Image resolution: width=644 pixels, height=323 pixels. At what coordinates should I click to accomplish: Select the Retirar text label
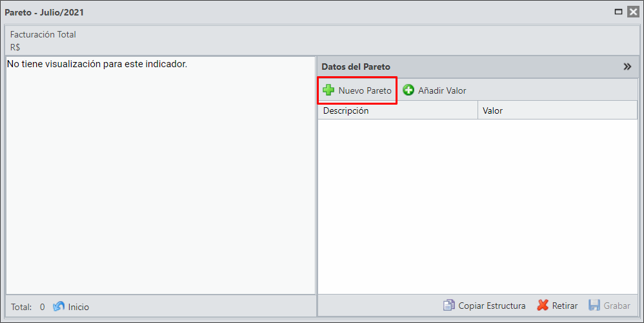[565, 306]
